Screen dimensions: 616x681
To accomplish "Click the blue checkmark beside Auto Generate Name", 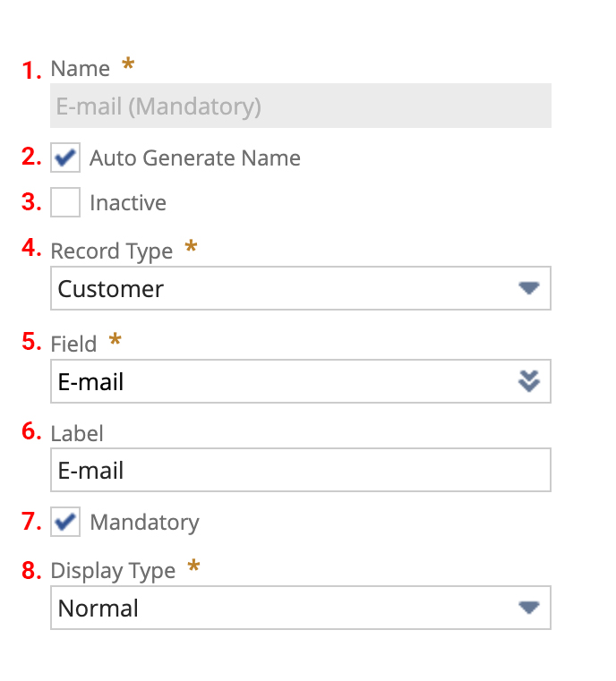I will point(65,157).
